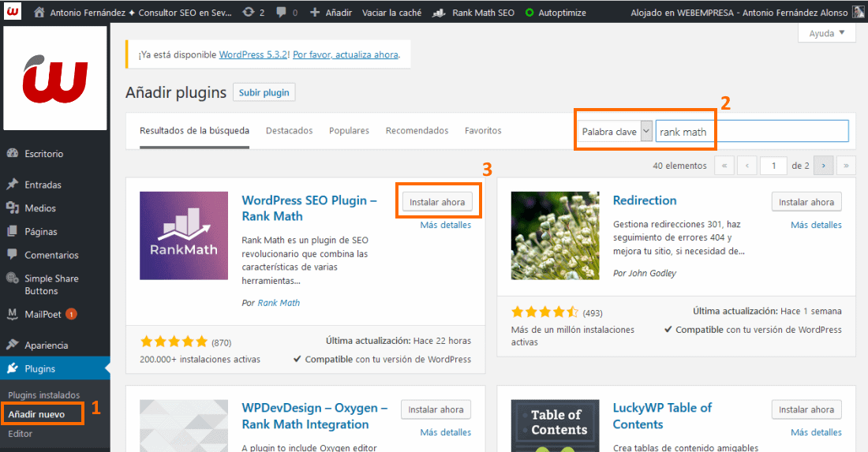The image size is (868, 452).
Task: Click the MailPoet M icon
Action: [x=13, y=314]
